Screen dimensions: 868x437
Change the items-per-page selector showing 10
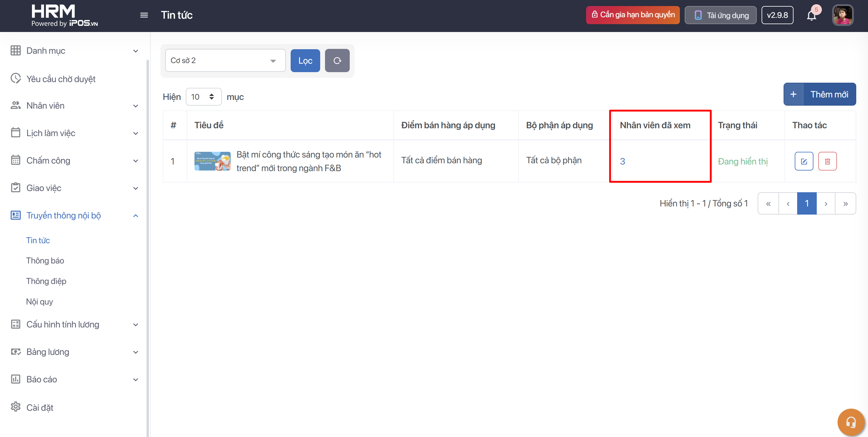(x=203, y=97)
